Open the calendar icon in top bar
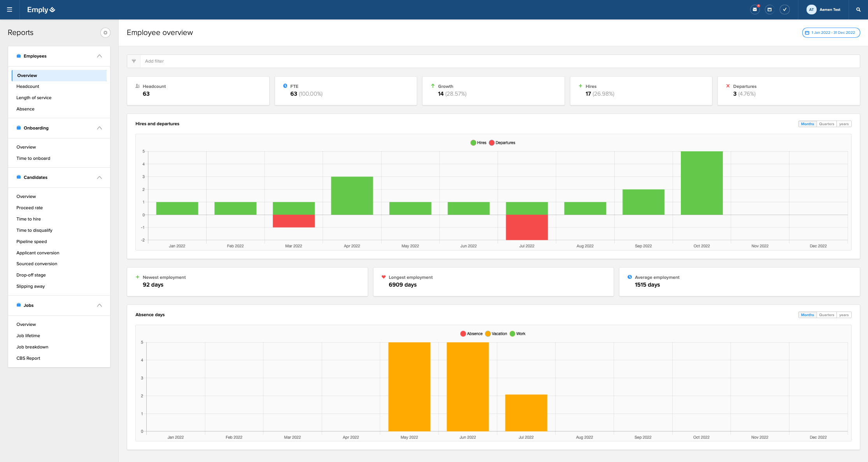 pyautogui.click(x=770, y=9)
